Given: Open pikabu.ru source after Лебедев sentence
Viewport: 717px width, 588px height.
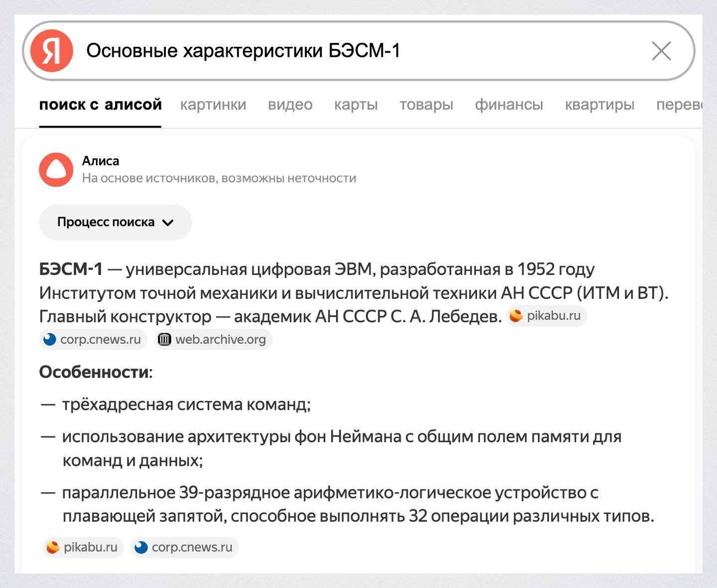Looking at the screenshot, I should (547, 316).
